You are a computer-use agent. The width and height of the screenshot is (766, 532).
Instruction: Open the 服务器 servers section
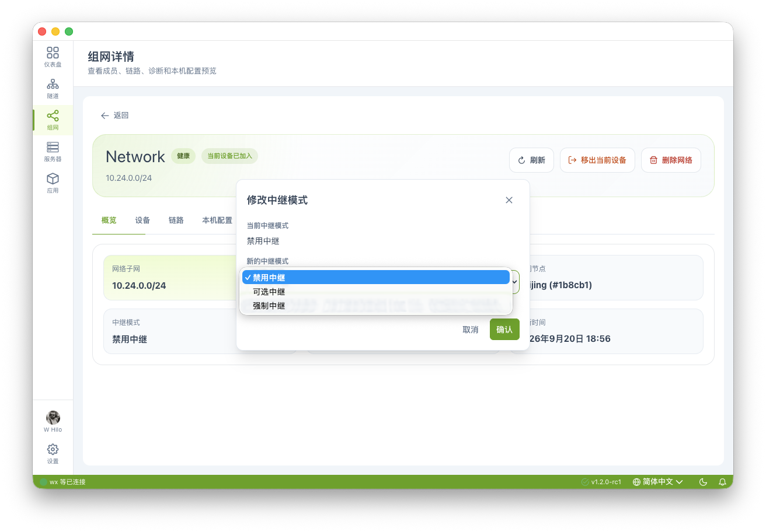[x=53, y=152]
